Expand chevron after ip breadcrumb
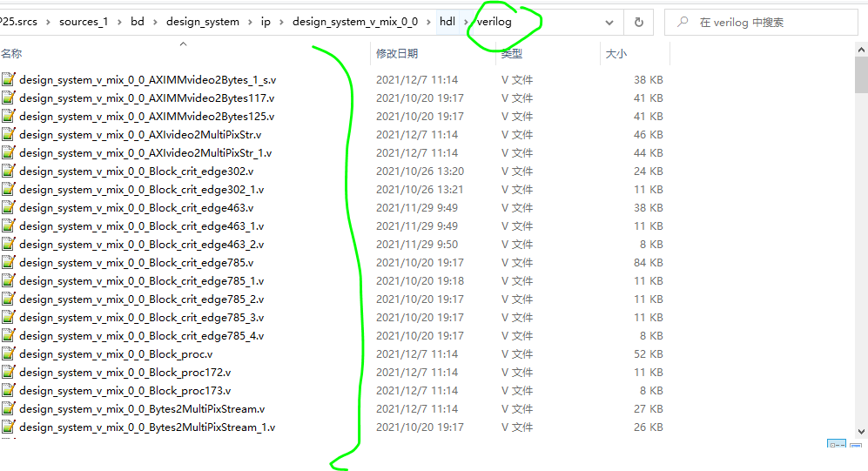The width and height of the screenshot is (868, 471). [281, 22]
